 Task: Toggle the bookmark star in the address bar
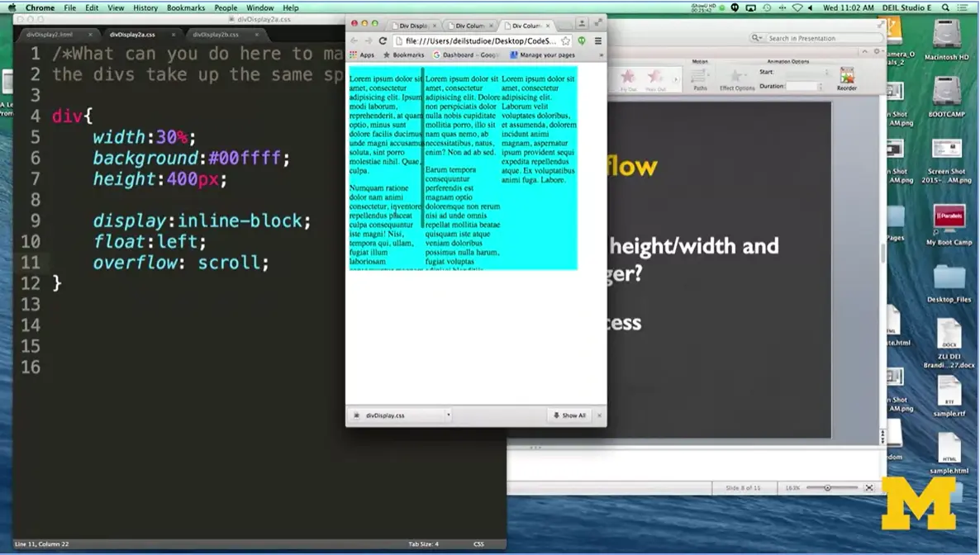tap(565, 40)
